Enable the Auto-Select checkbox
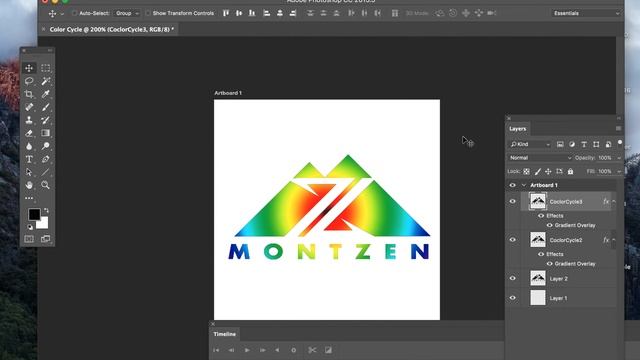Screen dimensions: 640x360 coord(74,13)
